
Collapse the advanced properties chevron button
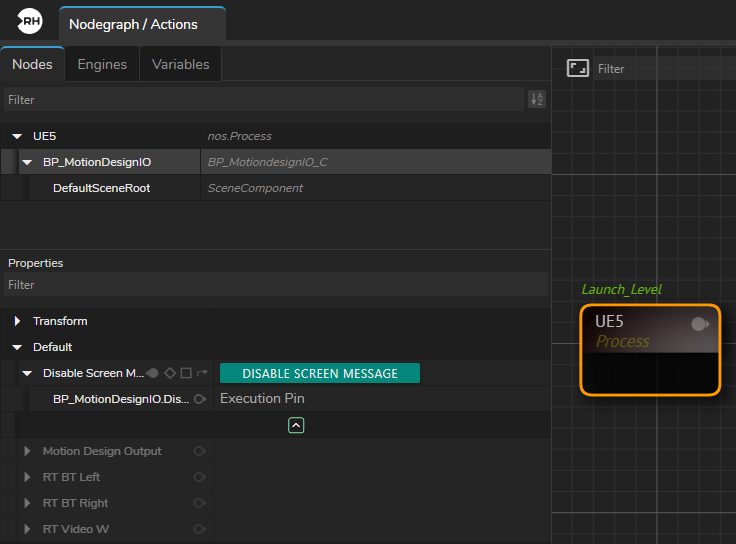click(x=296, y=425)
